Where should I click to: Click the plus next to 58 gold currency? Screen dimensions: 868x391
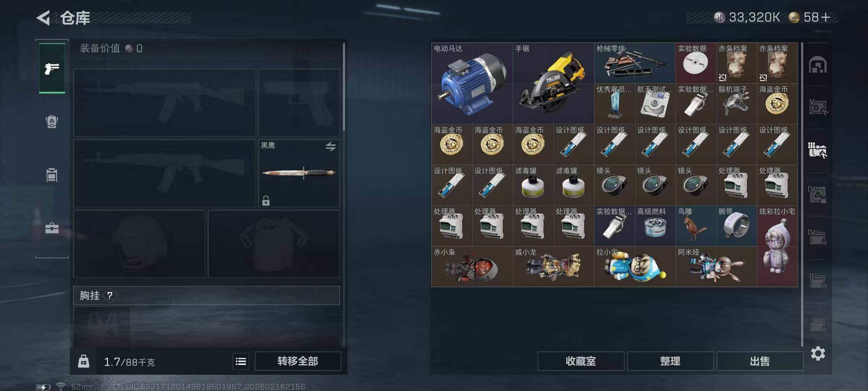[826, 17]
